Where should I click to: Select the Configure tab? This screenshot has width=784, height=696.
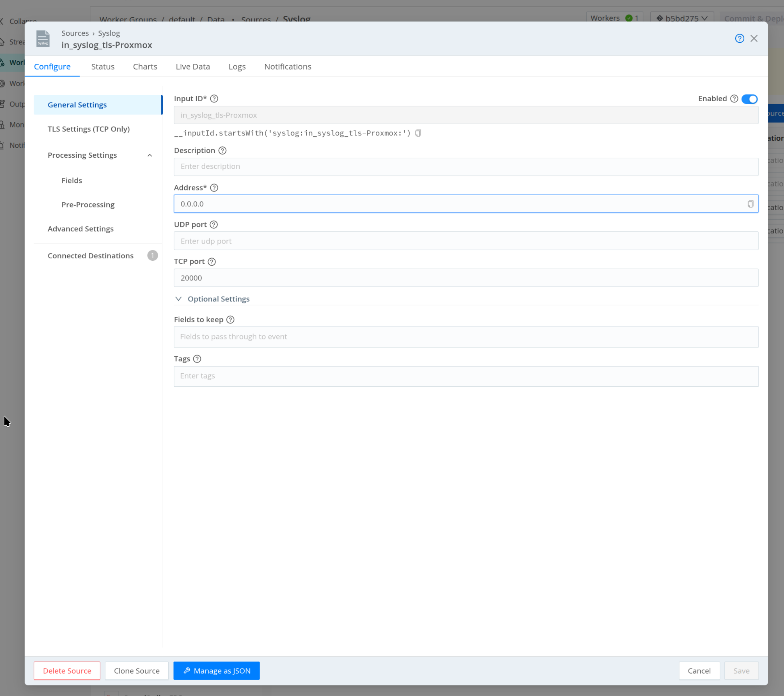tap(52, 66)
